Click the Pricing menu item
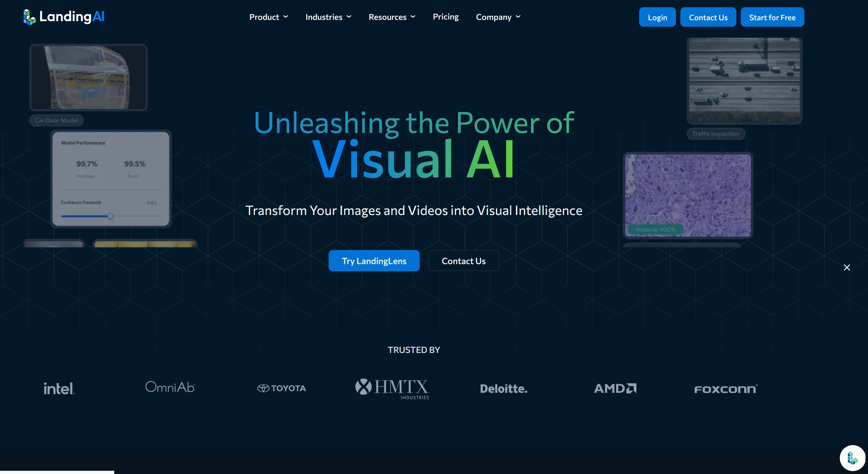Image resolution: width=868 pixels, height=474 pixels. tap(446, 16)
